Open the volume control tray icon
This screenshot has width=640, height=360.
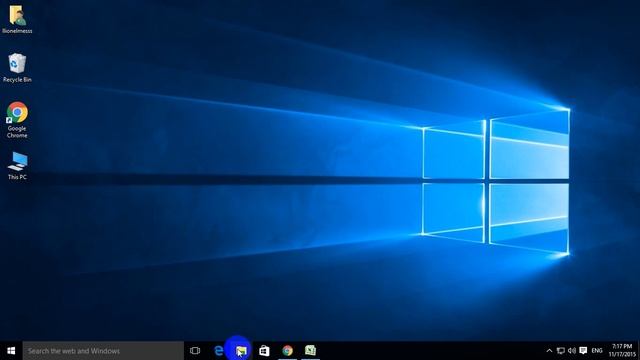tap(572, 351)
